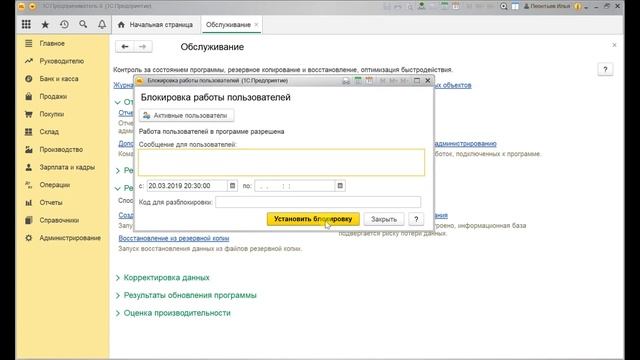
Task: Maximize the Блокировка работы пользователей dialog
Action: [417, 81]
